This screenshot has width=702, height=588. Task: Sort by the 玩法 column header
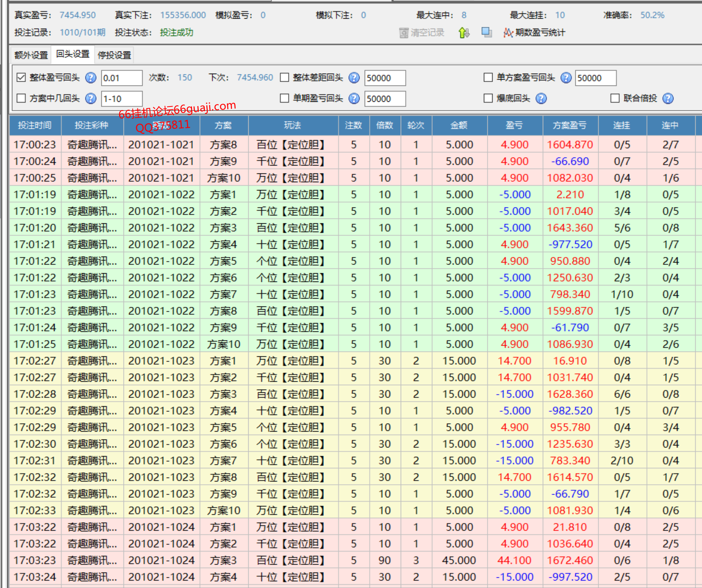click(x=293, y=125)
